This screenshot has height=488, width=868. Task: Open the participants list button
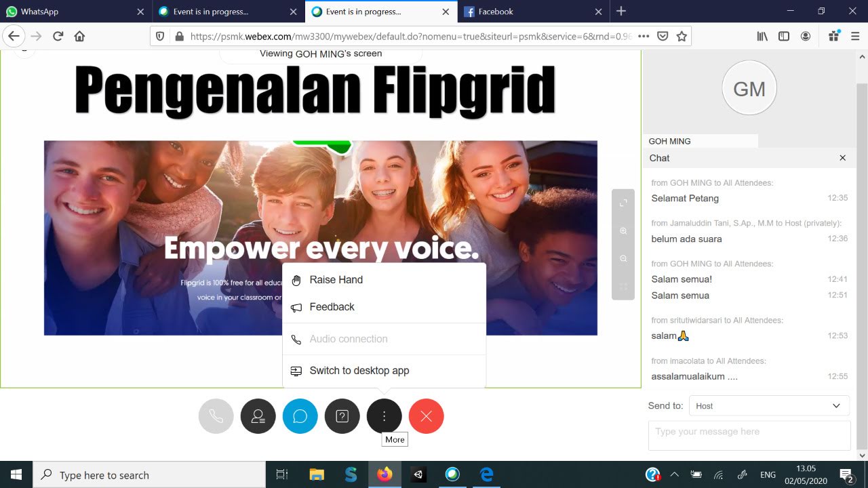[258, 416]
